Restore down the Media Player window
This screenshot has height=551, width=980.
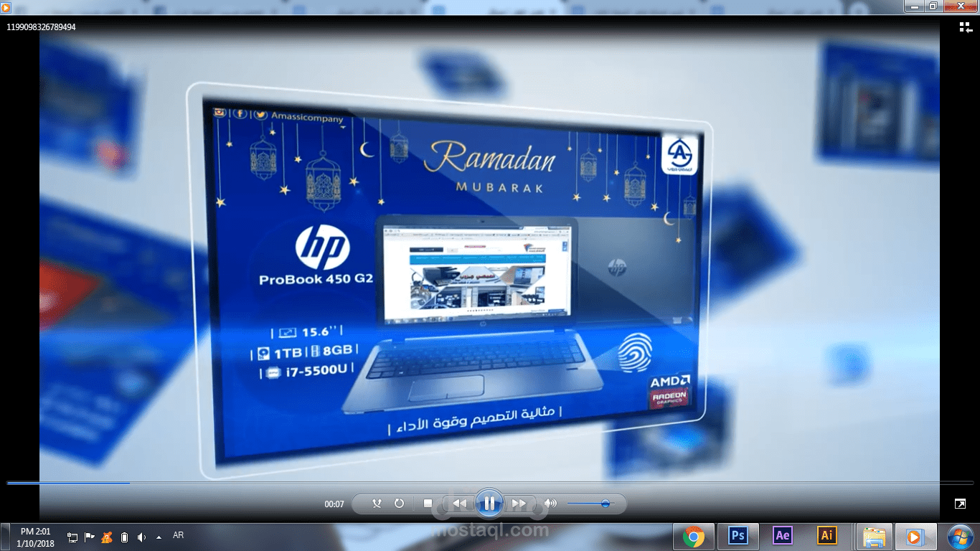pyautogui.click(x=933, y=6)
